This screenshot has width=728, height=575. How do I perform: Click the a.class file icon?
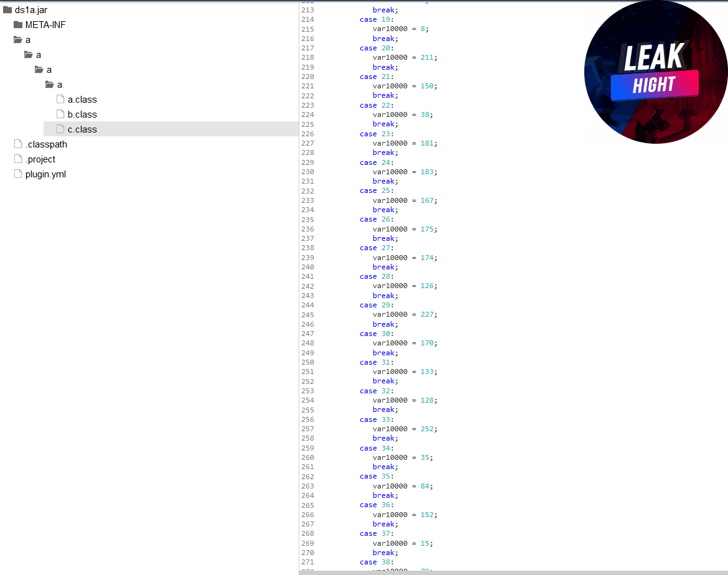pyautogui.click(x=60, y=99)
